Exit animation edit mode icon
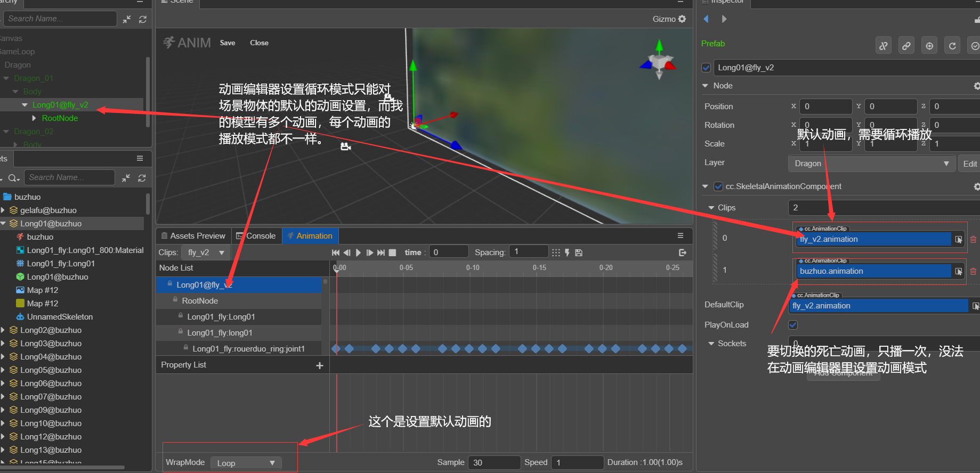The width and height of the screenshot is (980, 473). point(682,252)
